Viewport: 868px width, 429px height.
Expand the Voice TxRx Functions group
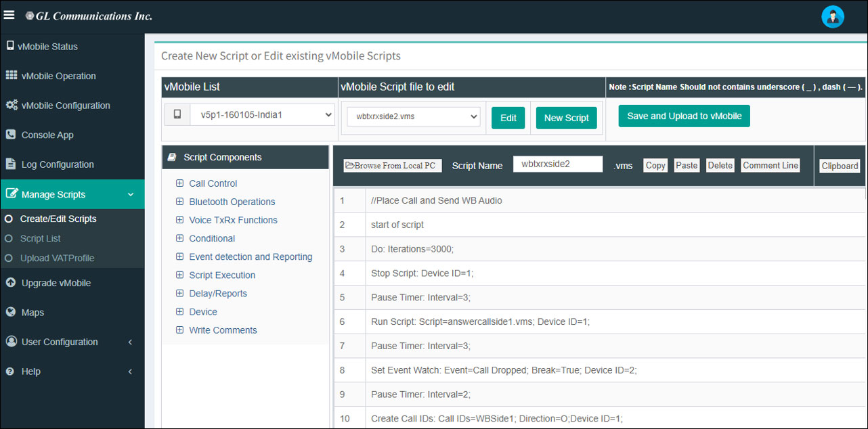tap(179, 220)
